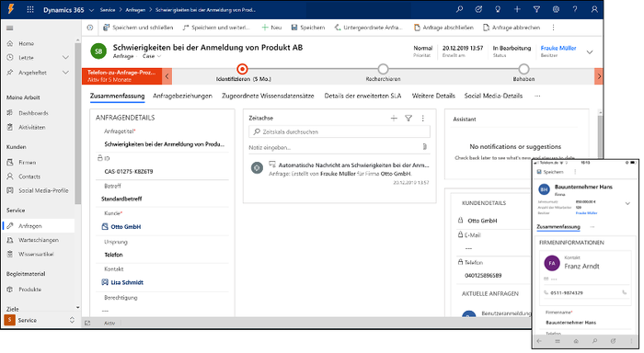Open the more tabs ellipsis

(537, 96)
